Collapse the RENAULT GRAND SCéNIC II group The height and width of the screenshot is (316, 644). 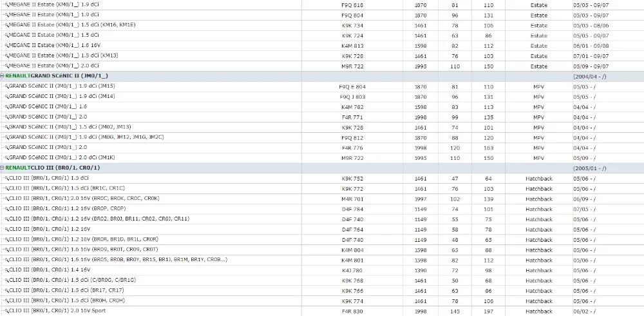tap(3, 76)
